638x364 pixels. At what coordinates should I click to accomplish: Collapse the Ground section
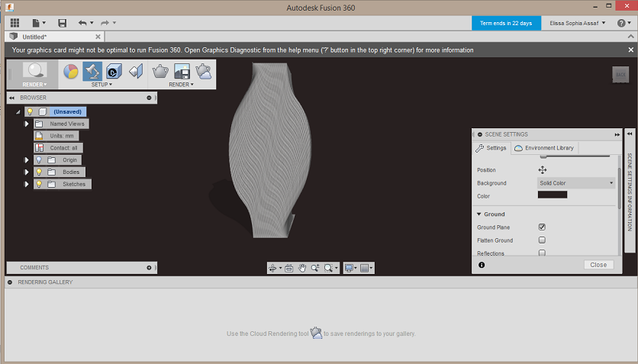tap(479, 214)
